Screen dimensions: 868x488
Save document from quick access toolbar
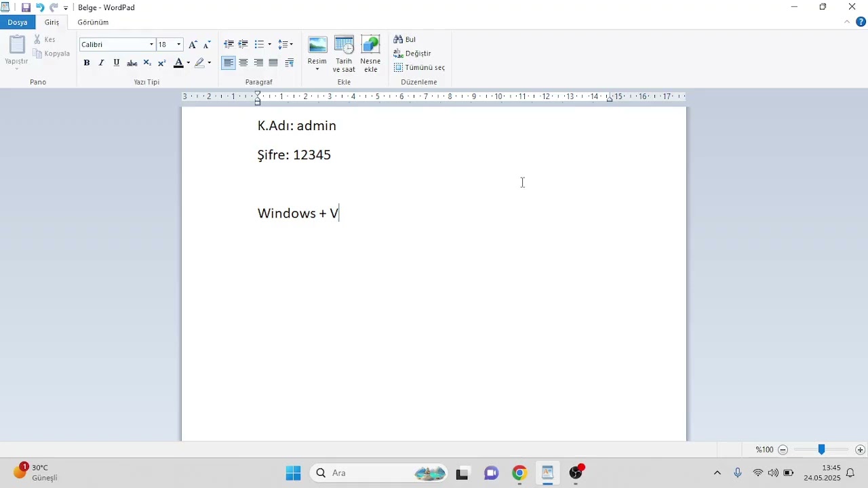[26, 7]
